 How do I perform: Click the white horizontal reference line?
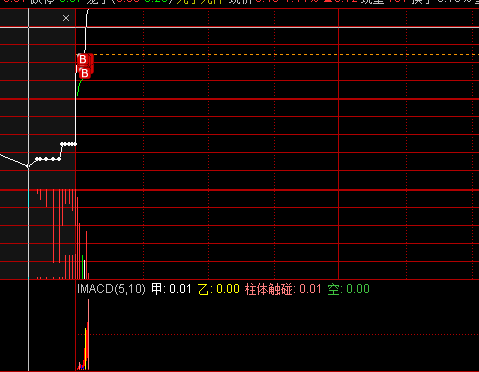click(239, 27)
